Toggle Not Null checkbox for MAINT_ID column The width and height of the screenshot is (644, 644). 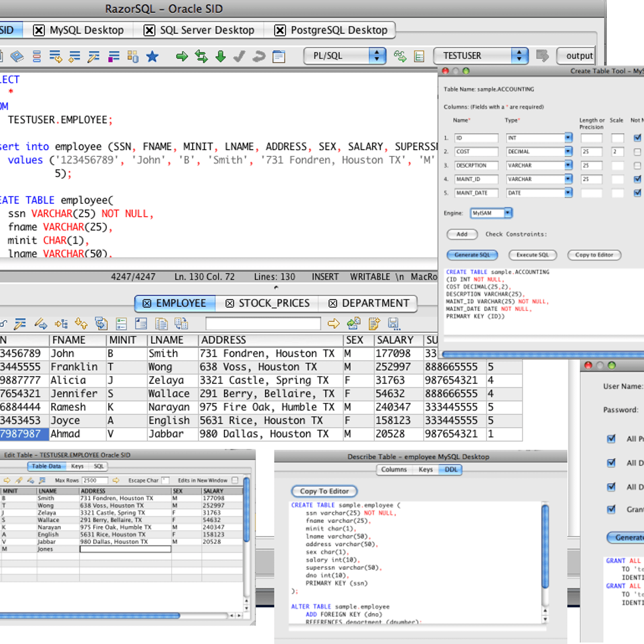[638, 179]
